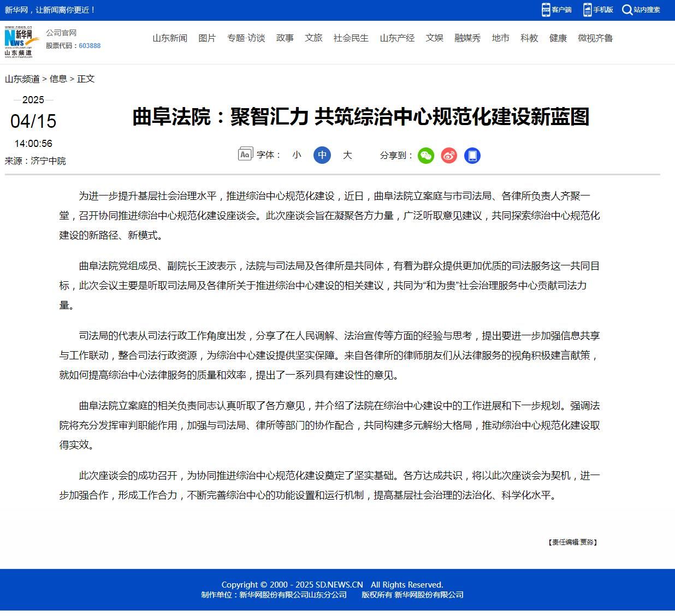Share article to WeChat
The width and height of the screenshot is (675, 616).
click(426, 156)
